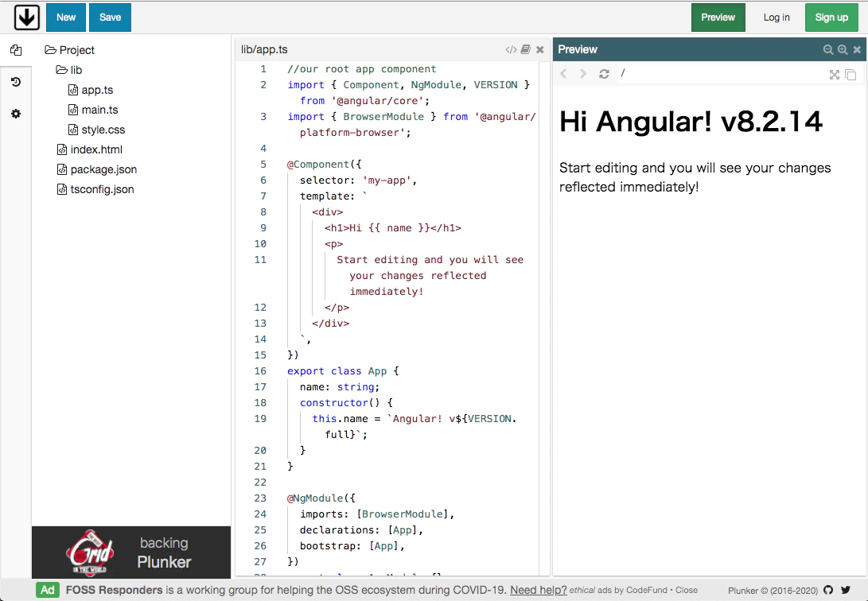This screenshot has width=868, height=601.
Task: Open tsconfig.json in the file tree
Action: 95,190
